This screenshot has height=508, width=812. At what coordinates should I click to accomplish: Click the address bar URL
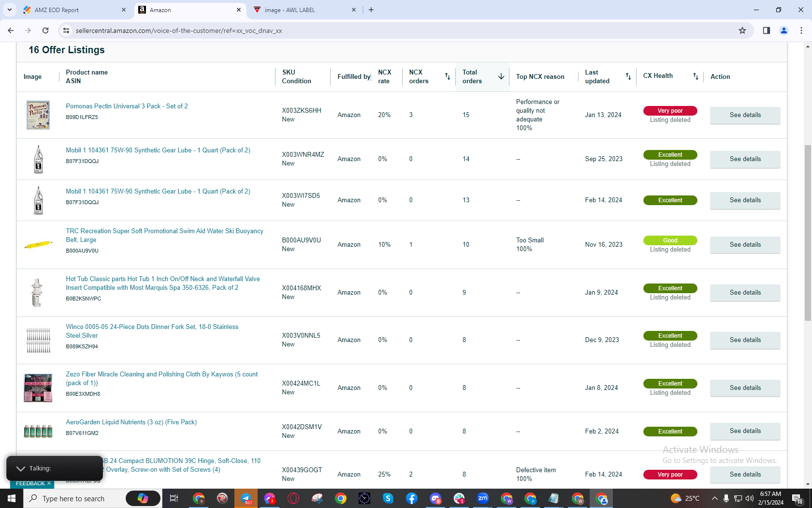[x=179, y=30]
